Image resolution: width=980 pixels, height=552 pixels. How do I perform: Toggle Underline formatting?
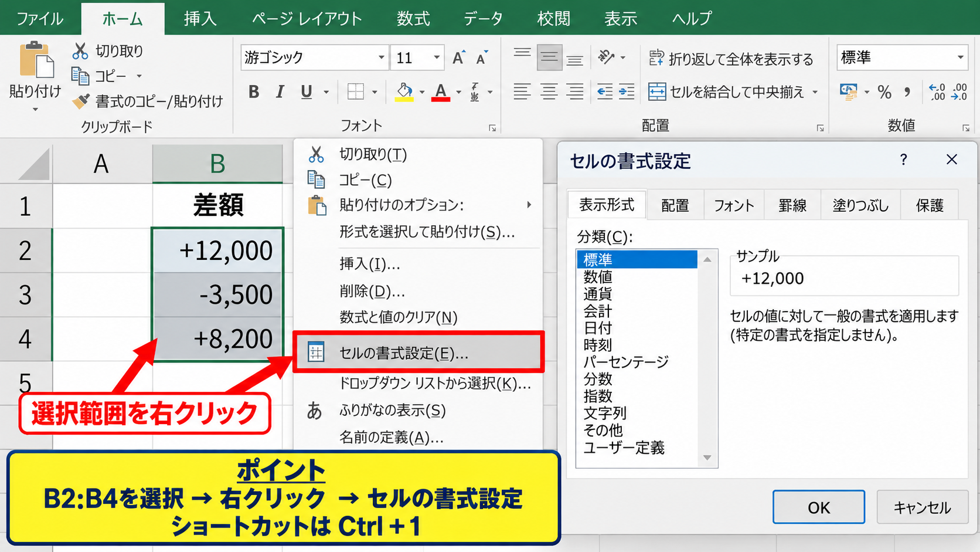[x=306, y=92]
